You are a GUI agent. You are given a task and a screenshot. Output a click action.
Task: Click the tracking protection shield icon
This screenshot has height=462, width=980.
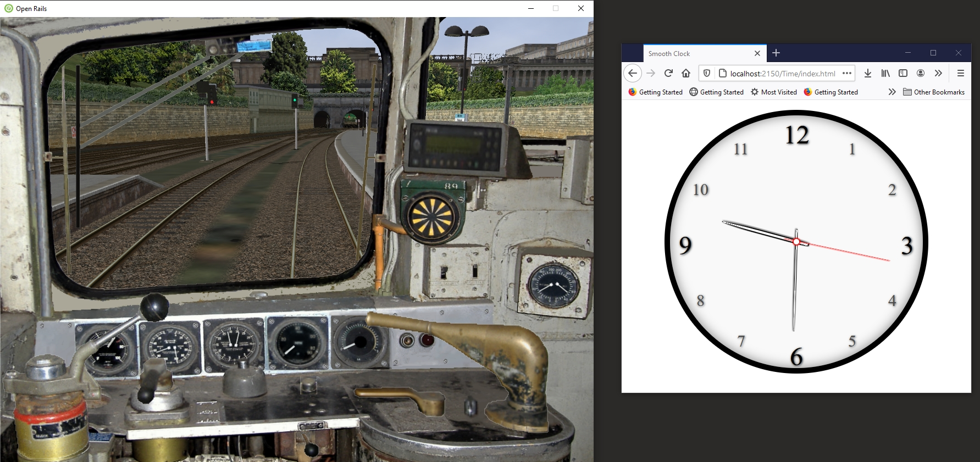(707, 73)
